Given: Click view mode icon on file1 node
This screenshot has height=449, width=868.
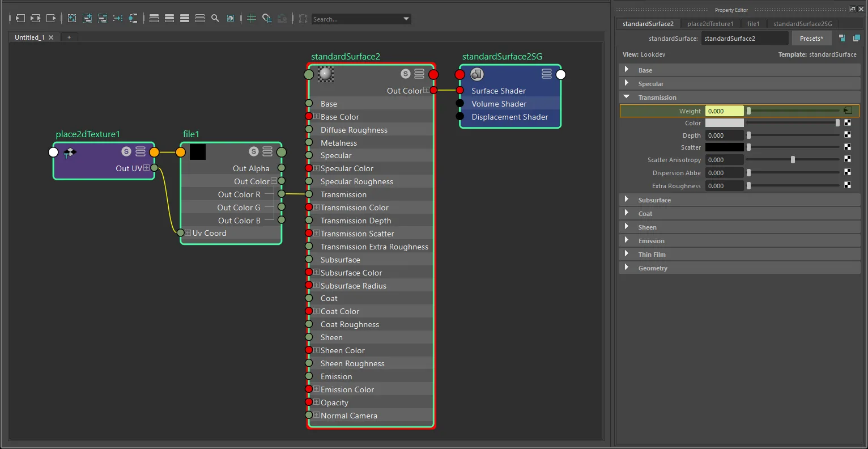Looking at the screenshot, I should (x=267, y=151).
